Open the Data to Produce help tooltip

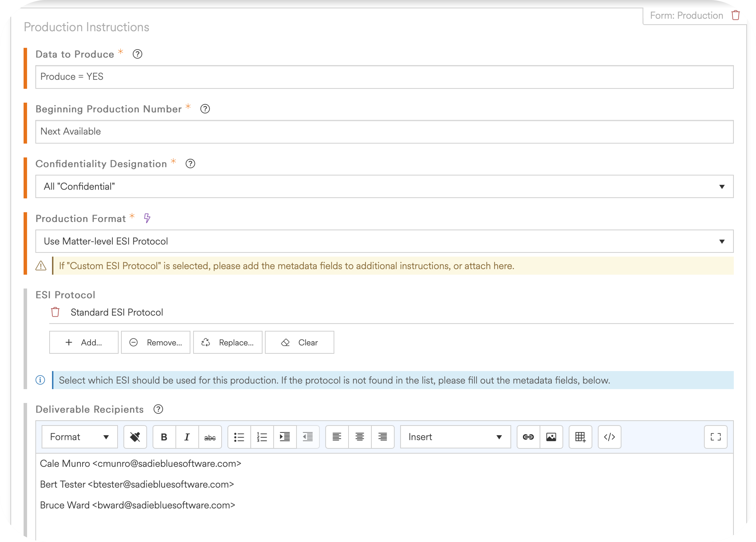pyautogui.click(x=137, y=54)
